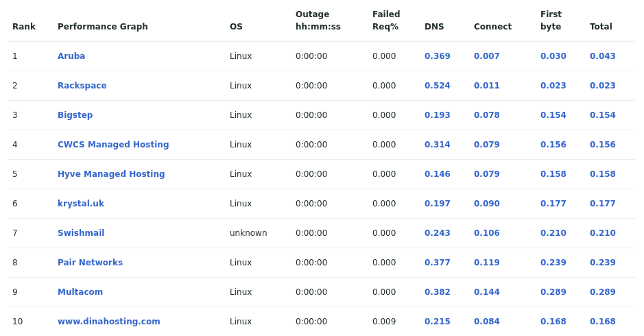Click Hyve Managed Hosting's Total value 0.158
Image resolution: width=644 pixels, height=336 pixels.
(x=603, y=174)
